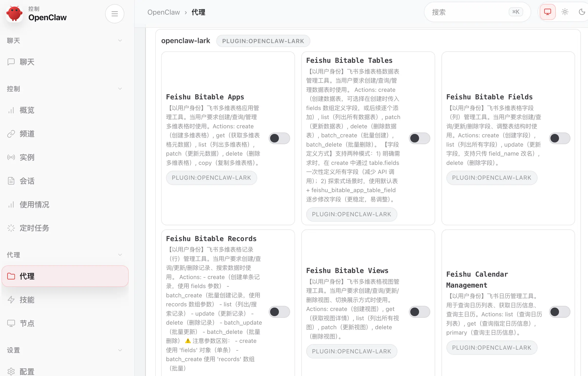Enable the Feishu Bitable Apps toggle
The image size is (588, 376).
tap(279, 138)
